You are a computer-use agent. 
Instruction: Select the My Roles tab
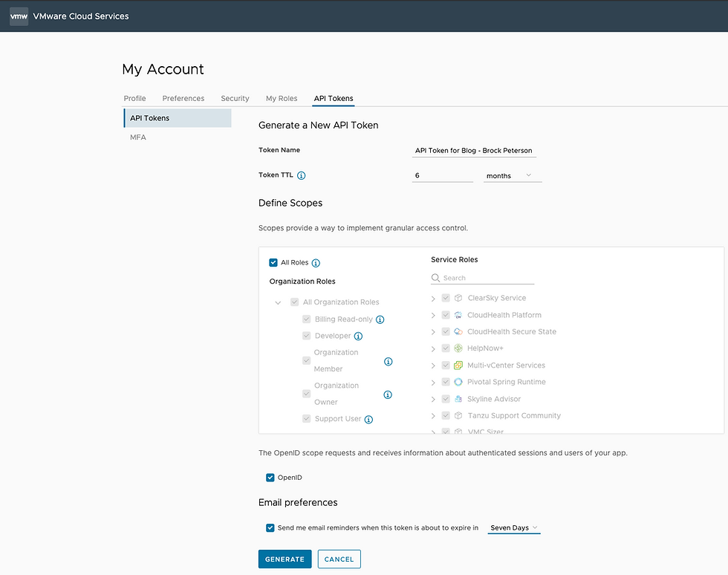click(x=282, y=99)
